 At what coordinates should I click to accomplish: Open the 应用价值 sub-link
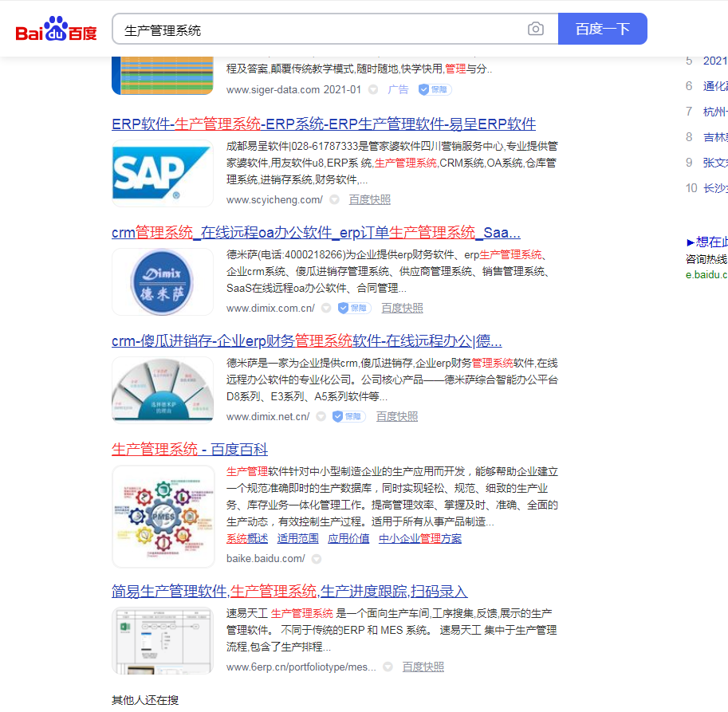[x=348, y=538]
